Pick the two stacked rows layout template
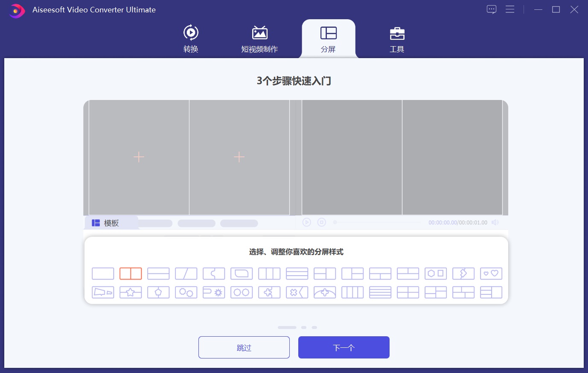This screenshot has width=588, height=373. click(x=158, y=273)
